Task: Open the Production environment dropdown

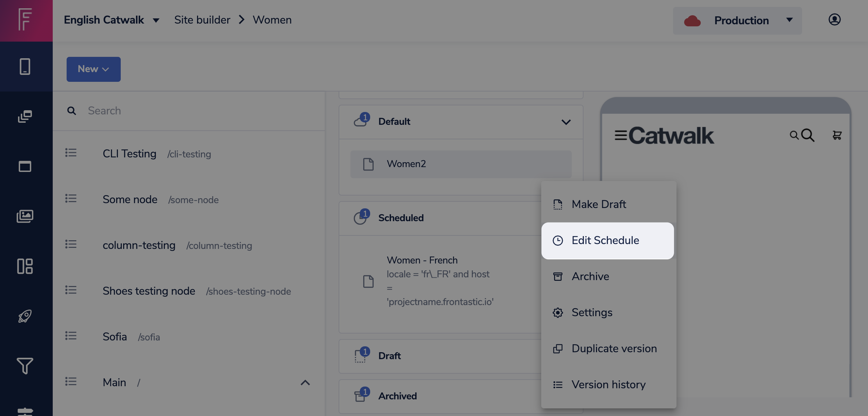Action: (x=737, y=20)
